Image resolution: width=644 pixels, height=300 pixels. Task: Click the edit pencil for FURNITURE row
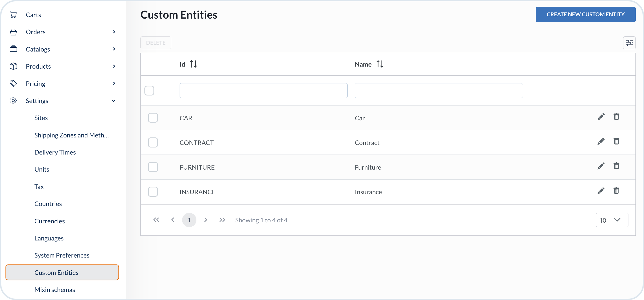[x=601, y=166]
